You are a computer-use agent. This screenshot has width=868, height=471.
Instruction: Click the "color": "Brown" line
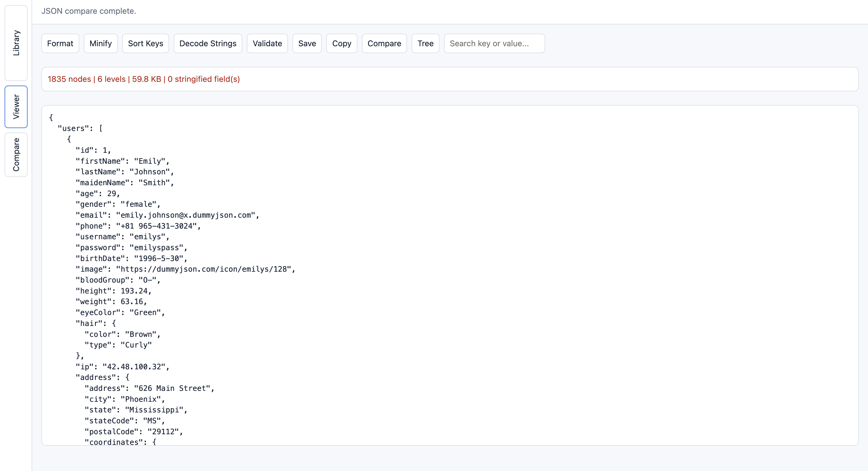pos(123,335)
